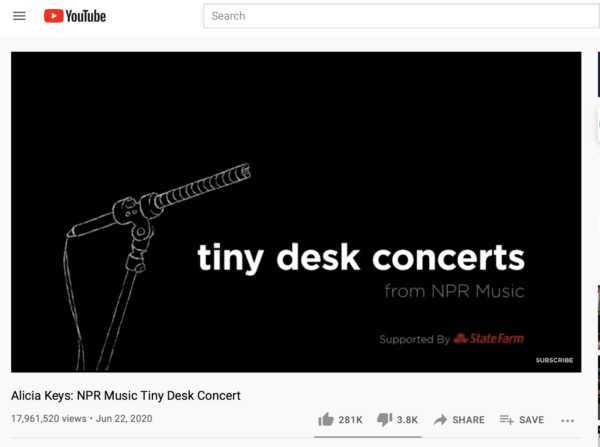This screenshot has width=600, height=447.
Task: Click the share arrow icon
Action: (x=440, y=420)
